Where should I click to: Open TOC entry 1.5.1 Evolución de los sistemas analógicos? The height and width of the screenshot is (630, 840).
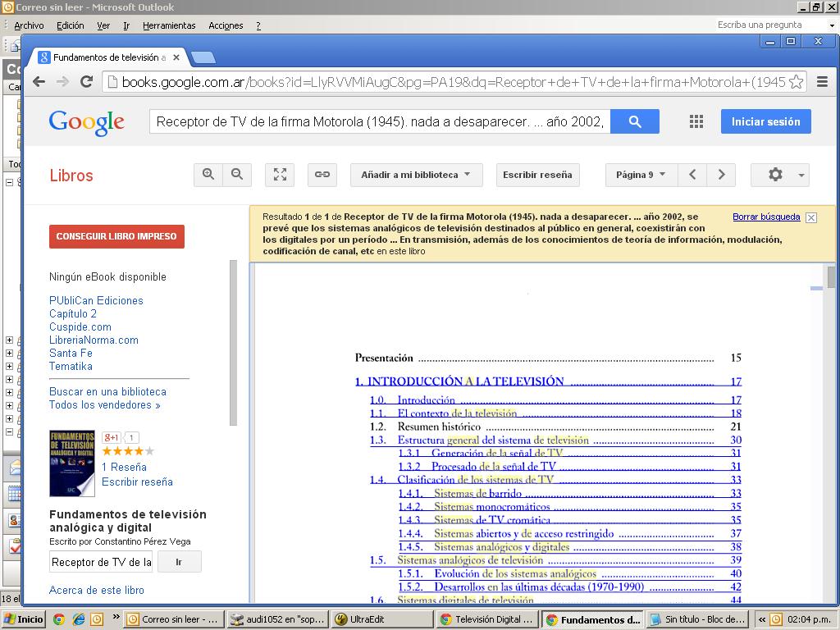coord(569,573)
